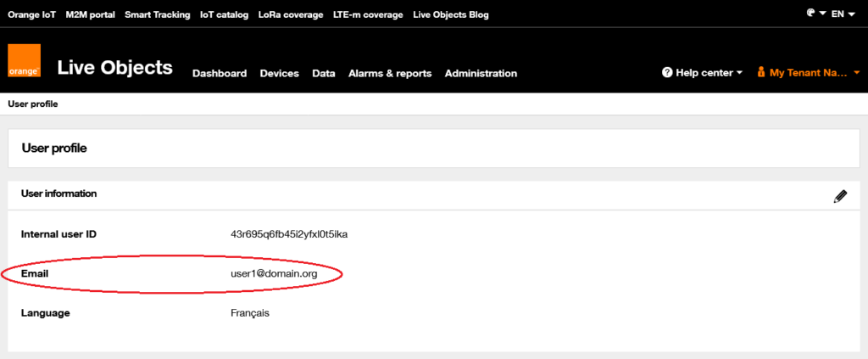Click the orange tenant user icon
The image size is (868, 359).
tap(761, 73)
